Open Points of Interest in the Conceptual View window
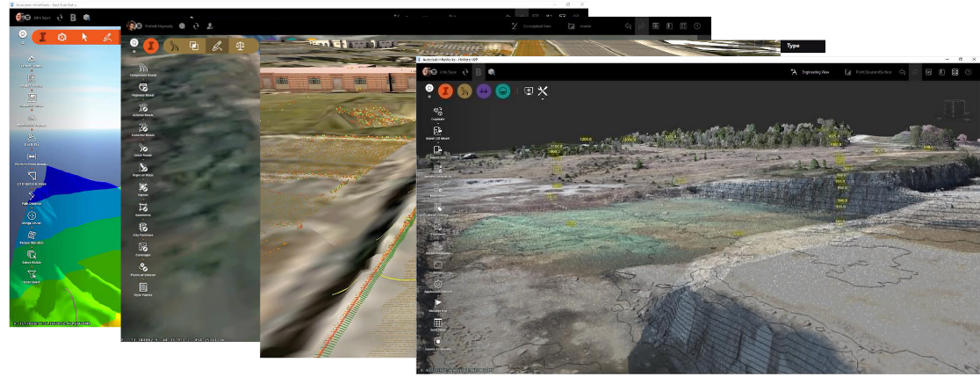The height and width of the screenshot is (377, 980). point(142,270)
